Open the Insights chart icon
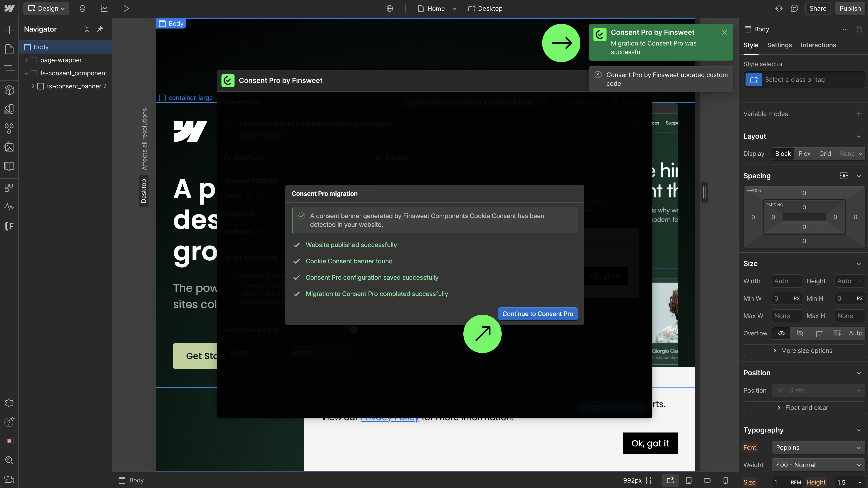Screen dimensions: 868x488 [x=104, y=8]
